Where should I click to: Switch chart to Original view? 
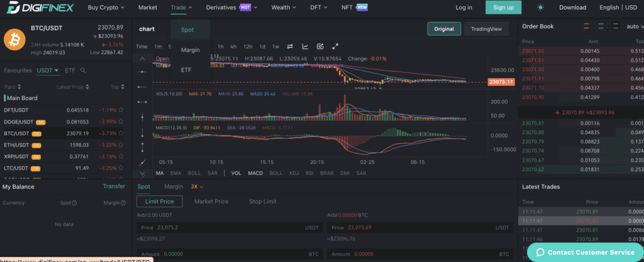(444, 29)
